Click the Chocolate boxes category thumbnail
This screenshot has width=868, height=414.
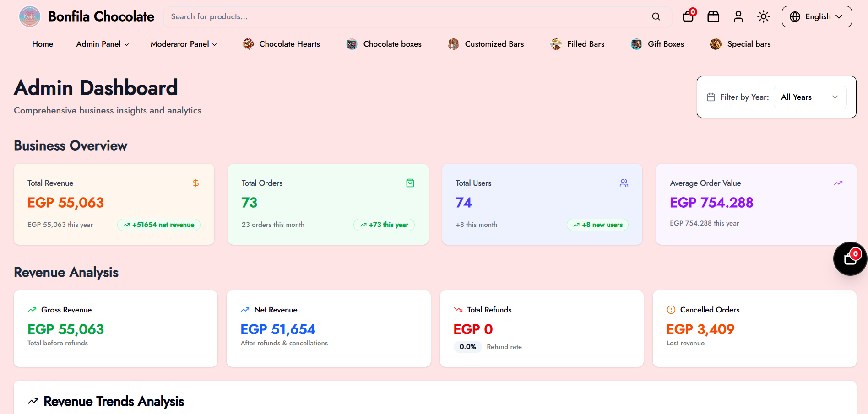click(x=352, y=44)
